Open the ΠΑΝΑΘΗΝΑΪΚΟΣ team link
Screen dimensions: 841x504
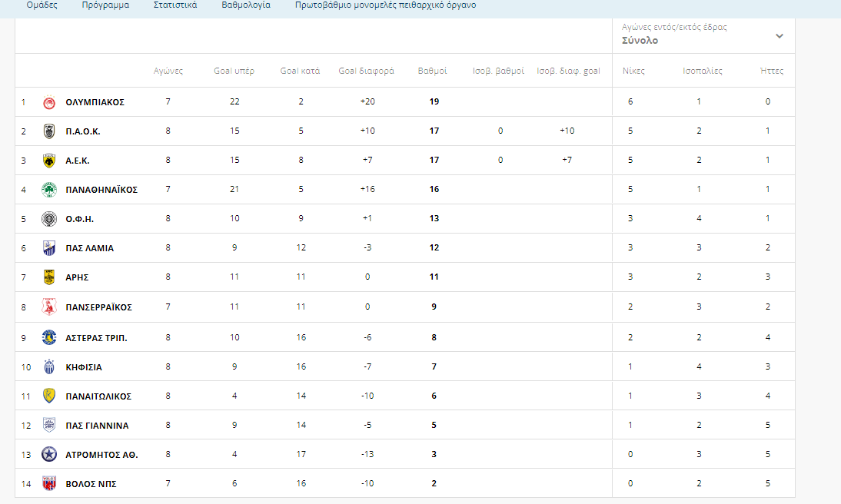point(101,189)
